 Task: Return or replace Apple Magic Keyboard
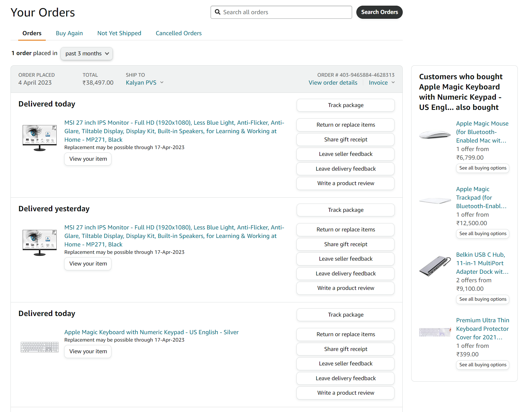(x=346, y=334)
